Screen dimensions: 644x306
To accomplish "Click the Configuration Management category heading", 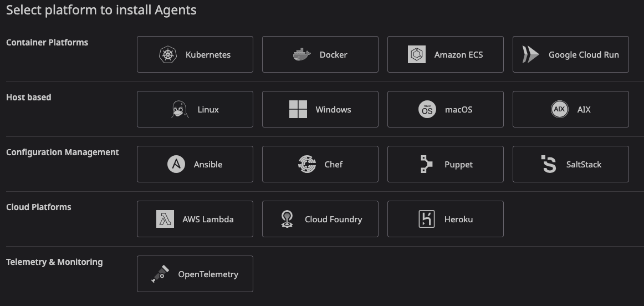I will pyautogui.click(x=63, y=152).
